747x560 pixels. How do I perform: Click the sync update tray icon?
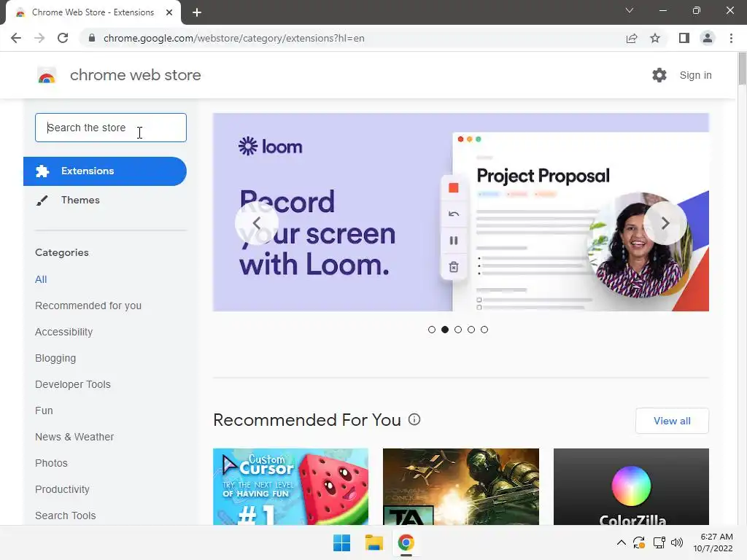(639, 542)
